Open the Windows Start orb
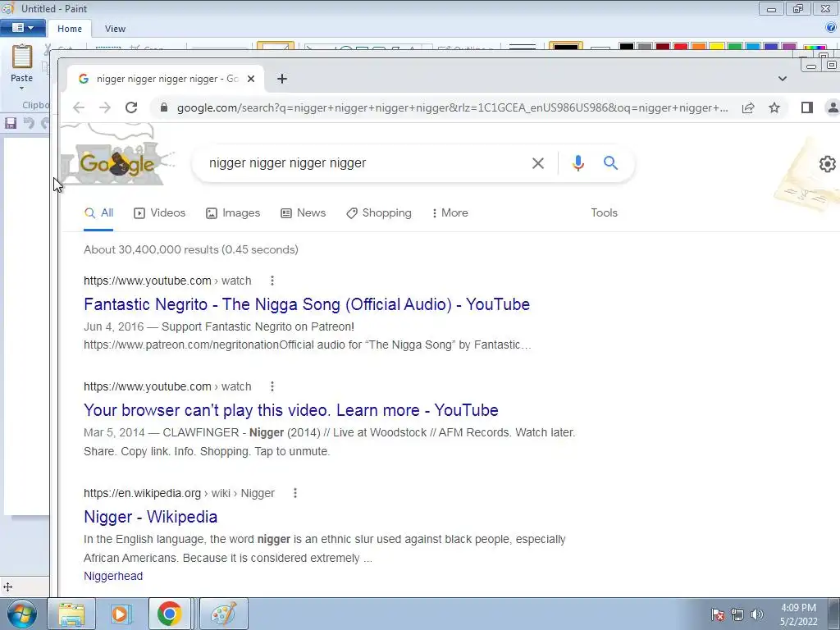Viewport: 840px width, 630px height. (22, 614)
